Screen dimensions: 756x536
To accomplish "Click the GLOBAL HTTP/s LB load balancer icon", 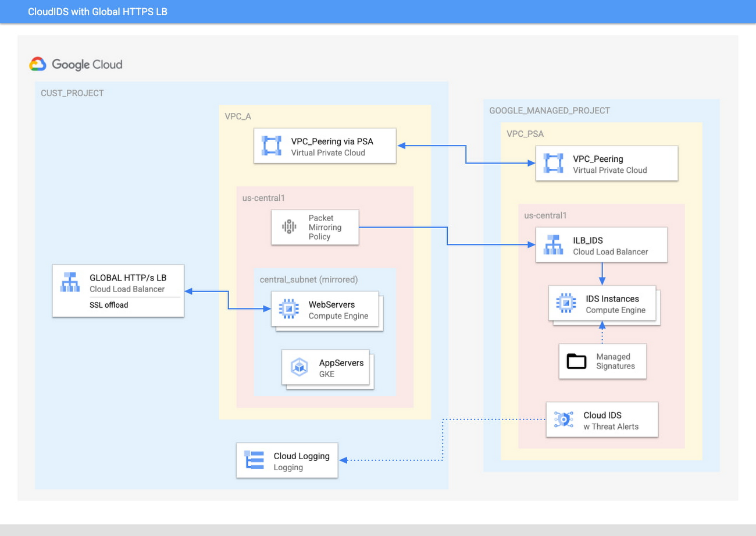I will click(70, 282).
